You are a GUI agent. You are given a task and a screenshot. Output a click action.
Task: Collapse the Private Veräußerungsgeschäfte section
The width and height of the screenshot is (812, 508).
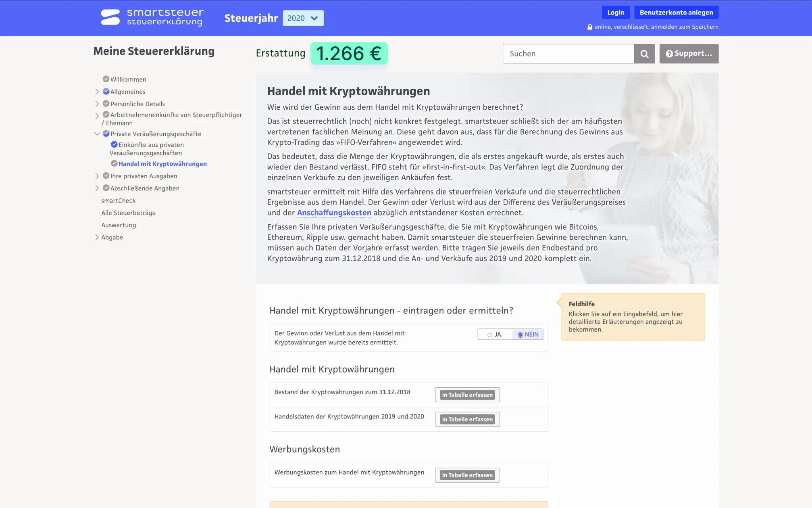[97, 134]
